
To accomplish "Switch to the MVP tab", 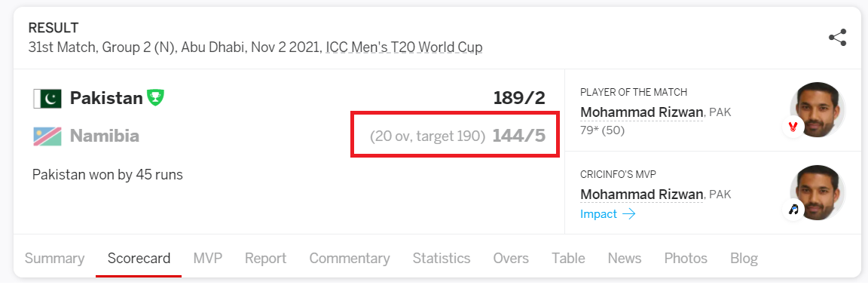I will tap(208, 259).
